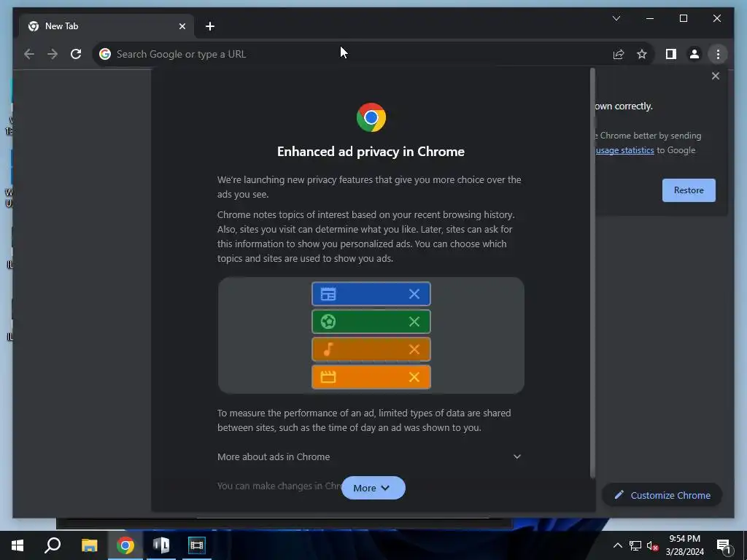
Task: Open the network status tray icon
Action: pos(635,545)
